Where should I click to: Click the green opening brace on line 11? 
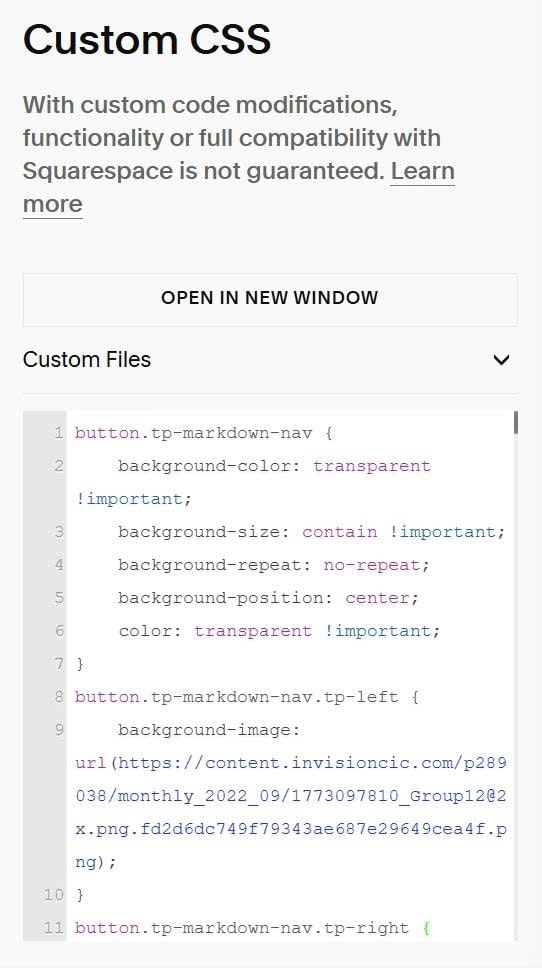coord(425,928)
